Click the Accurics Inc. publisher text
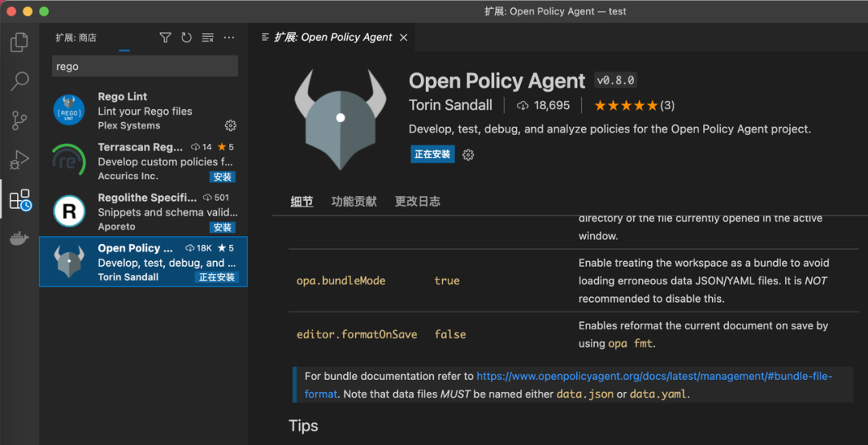 pos(128,176)
